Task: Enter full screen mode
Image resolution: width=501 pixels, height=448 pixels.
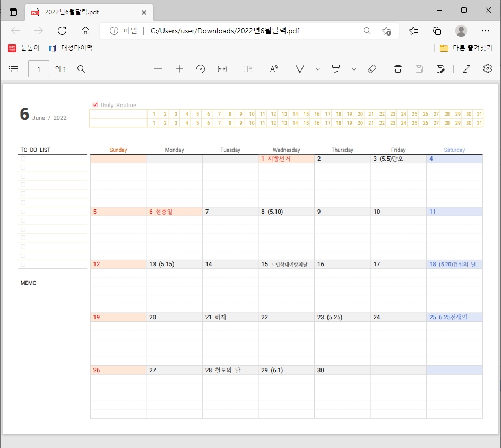Action: [x=467, y=69]
